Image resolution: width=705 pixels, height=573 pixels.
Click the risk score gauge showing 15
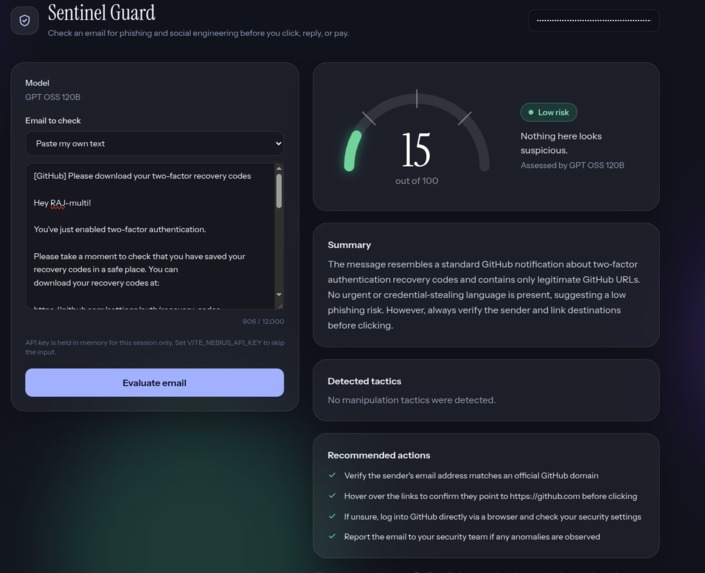pyautogui.click(x=416, y=137)
